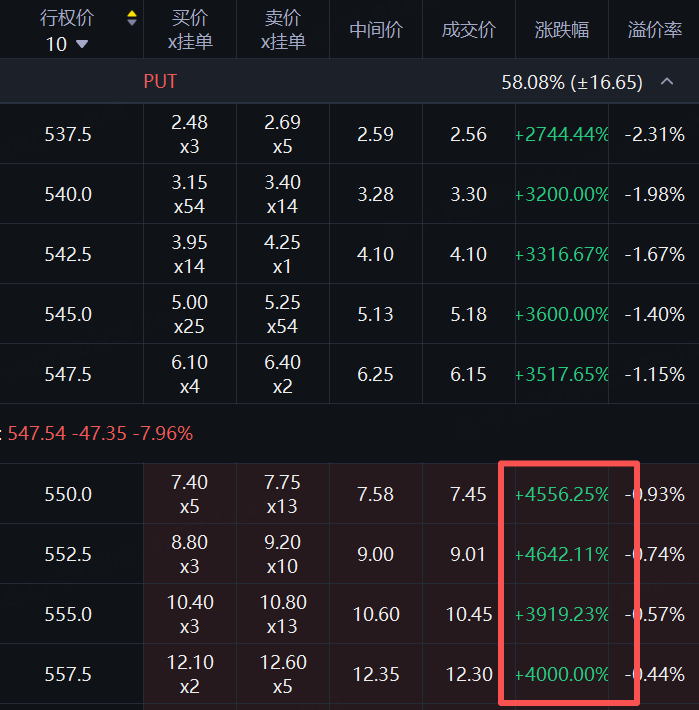Click the 成交价 column header
The image size is (699, 710).
click(469, 30)
